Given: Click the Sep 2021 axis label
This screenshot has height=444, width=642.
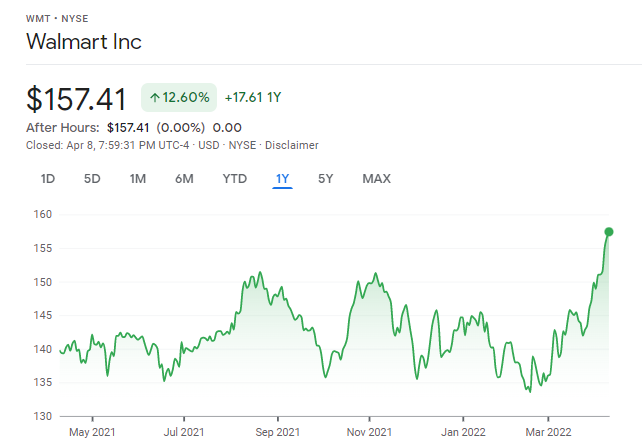Looking at the screenshot, I should pyautogui.click(x=278, y=432).
